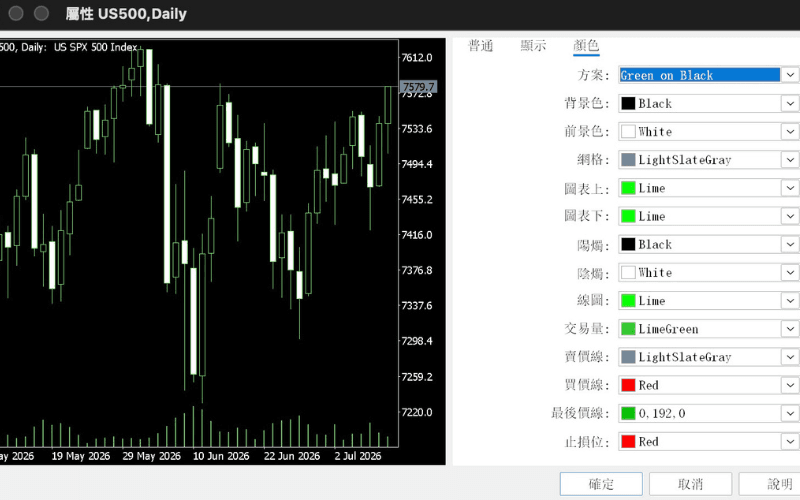Open help with the 說明 button
The height and width of the screenshot is (500, 800).
[x=770, y=484]
